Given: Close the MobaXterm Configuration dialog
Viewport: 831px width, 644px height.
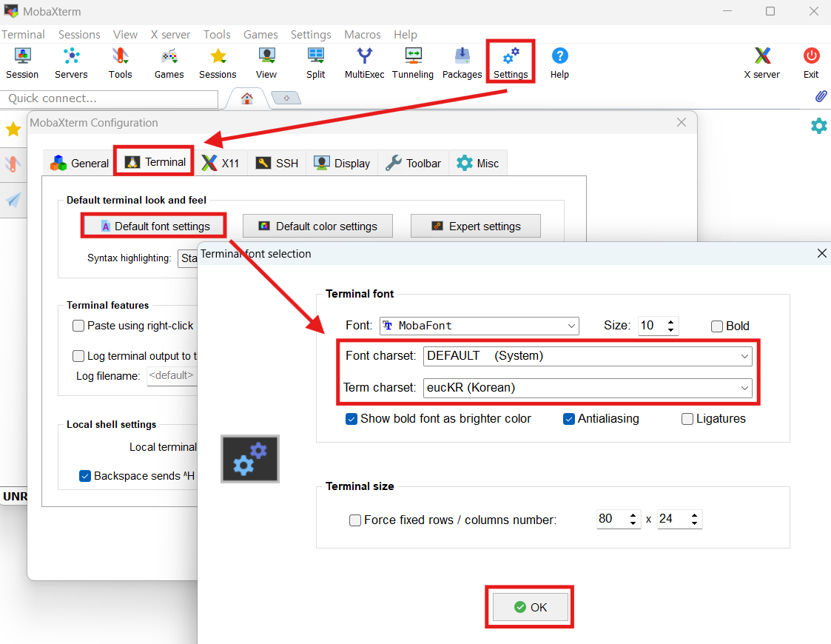Looking at the screenshot, I should [x=682, y=122].
